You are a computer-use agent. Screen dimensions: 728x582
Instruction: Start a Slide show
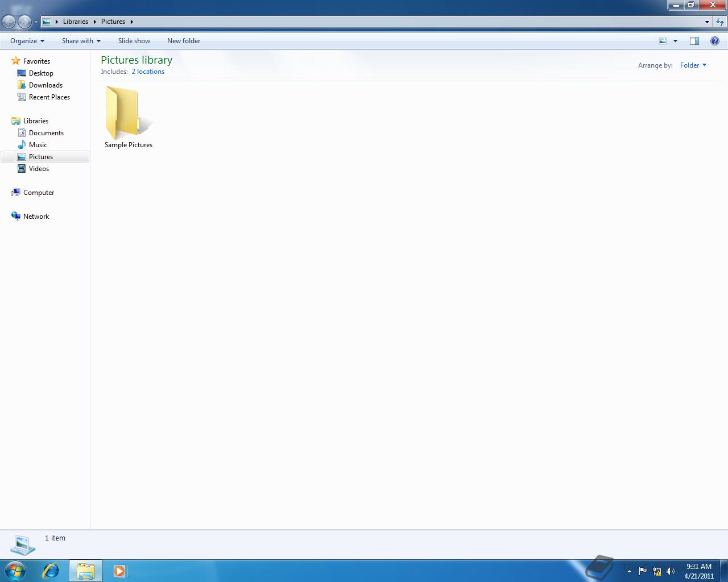(134, 41)
